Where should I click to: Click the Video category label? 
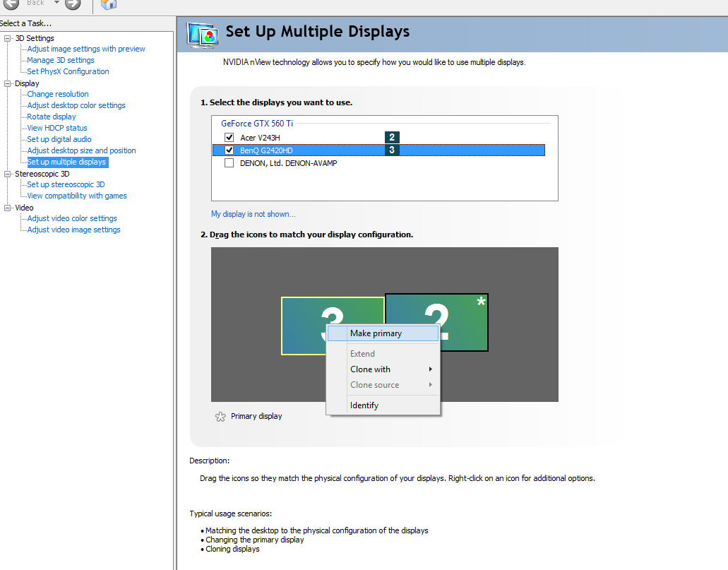click(x=24, y=208)
